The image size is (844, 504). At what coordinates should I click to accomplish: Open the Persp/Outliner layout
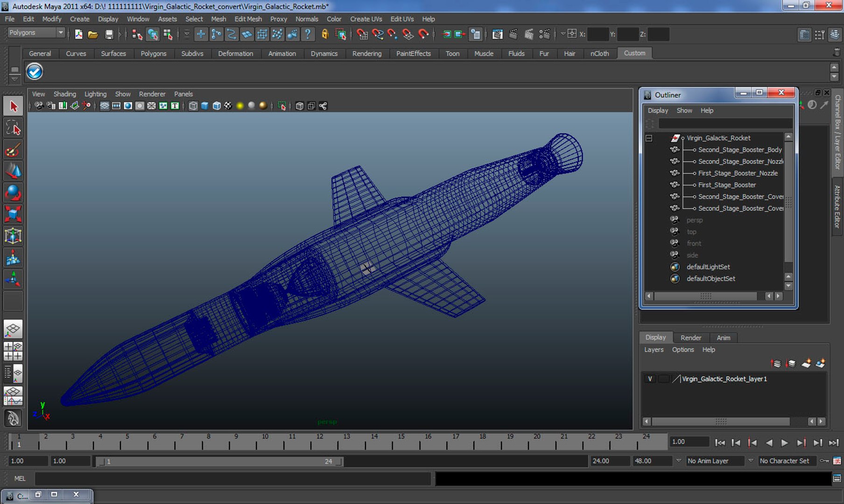(x=13, y=373)
